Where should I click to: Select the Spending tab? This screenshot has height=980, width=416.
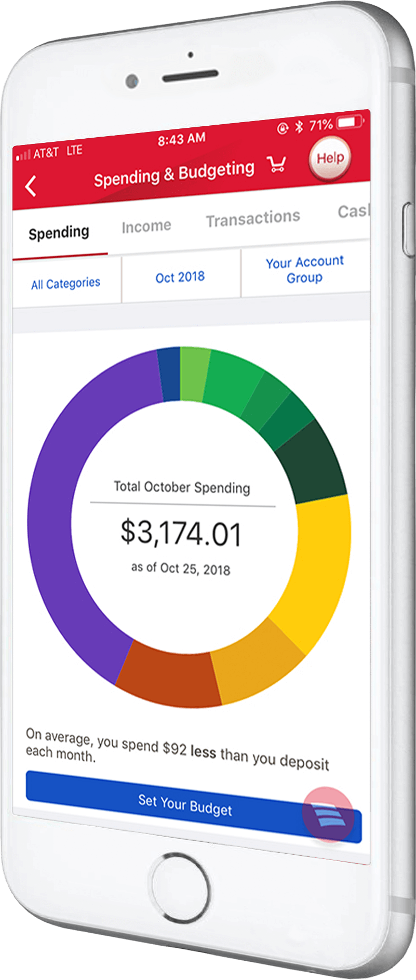click(x=59, y=232)
